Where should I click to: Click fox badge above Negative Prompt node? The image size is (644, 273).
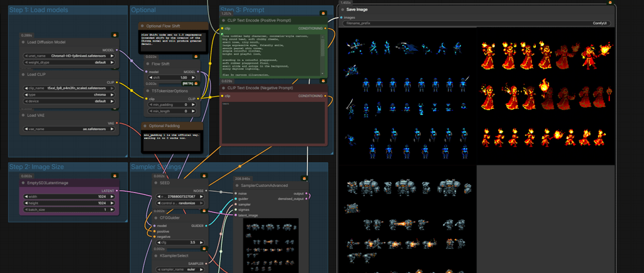323,81
